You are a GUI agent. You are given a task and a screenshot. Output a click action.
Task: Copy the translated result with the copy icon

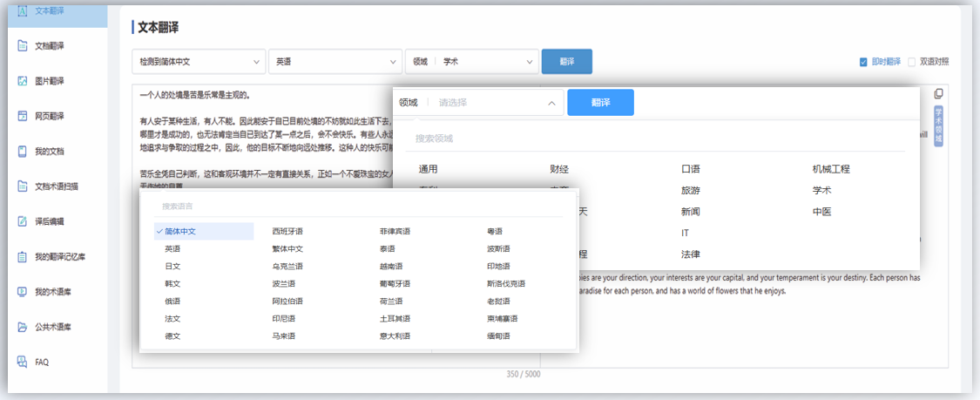point(938,94)
